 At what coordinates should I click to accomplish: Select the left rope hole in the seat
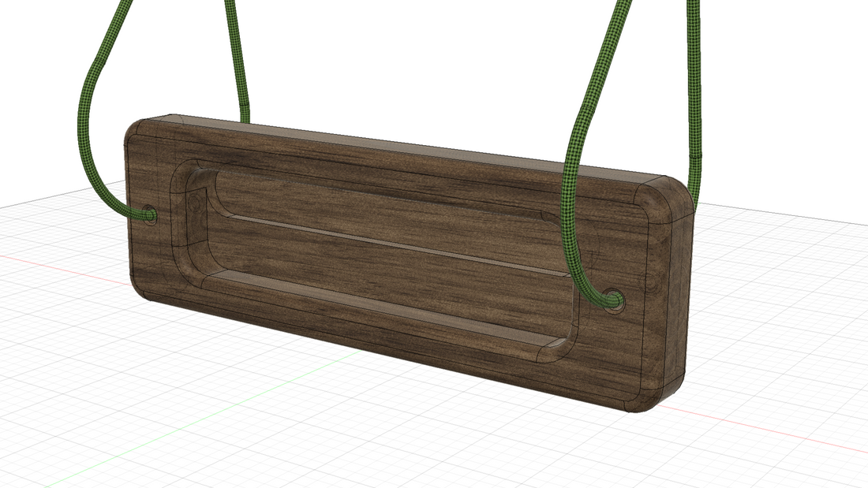tap(150, 214)
